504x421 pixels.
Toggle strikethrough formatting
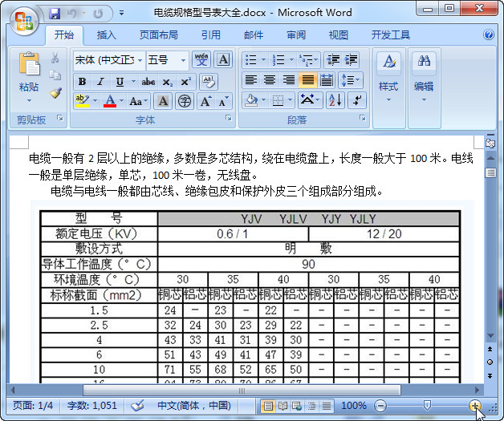pyautogui.click(x=148, y=82)
